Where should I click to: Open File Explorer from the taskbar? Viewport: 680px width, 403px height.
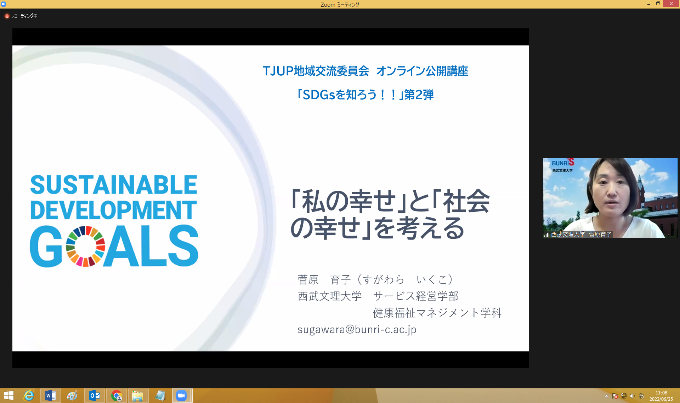coord(137,396)
